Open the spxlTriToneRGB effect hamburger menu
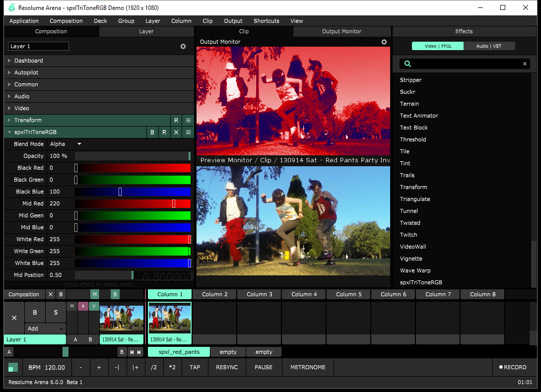 (188, 132)
